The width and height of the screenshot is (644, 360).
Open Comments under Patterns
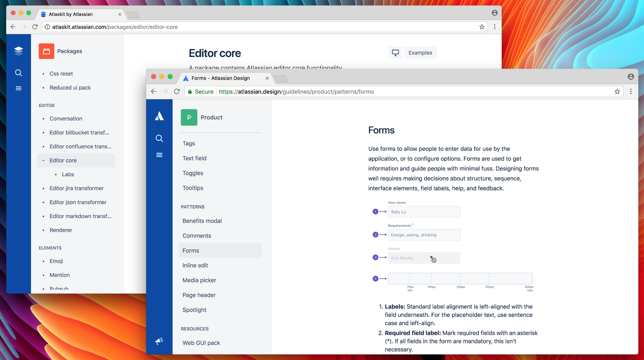[197, 236]
